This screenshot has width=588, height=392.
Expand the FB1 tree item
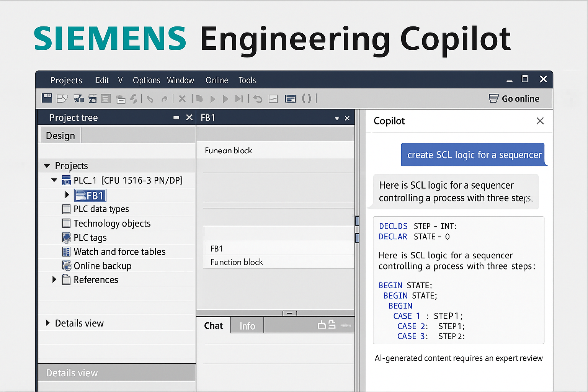click(67, 195)
